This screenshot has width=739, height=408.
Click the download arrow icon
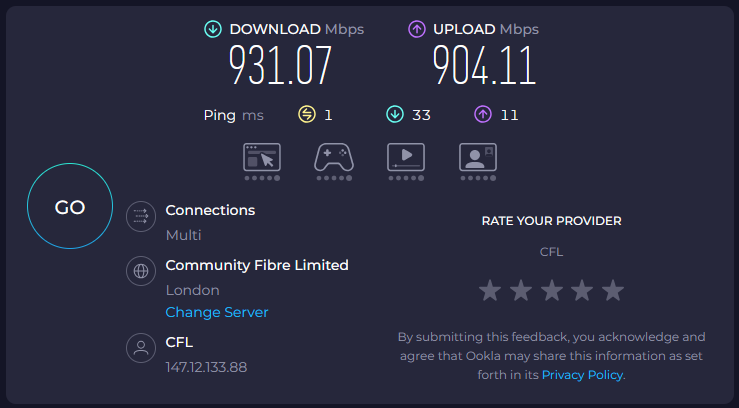212,29
